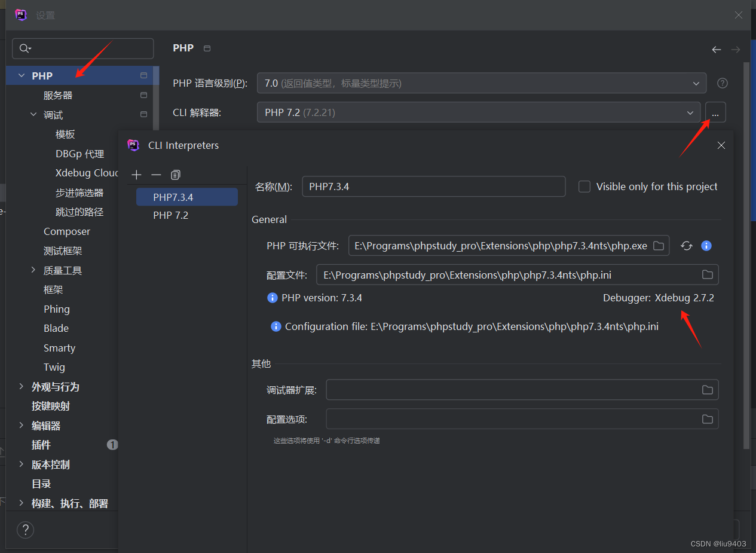Click the project-level icon beside the PHP heading

click(207, 48)
